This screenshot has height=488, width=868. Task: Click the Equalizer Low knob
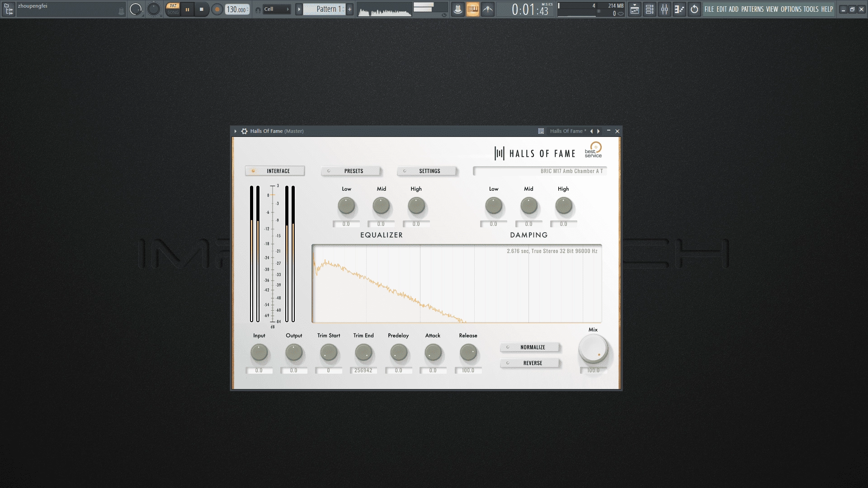[x=347, y=206]
